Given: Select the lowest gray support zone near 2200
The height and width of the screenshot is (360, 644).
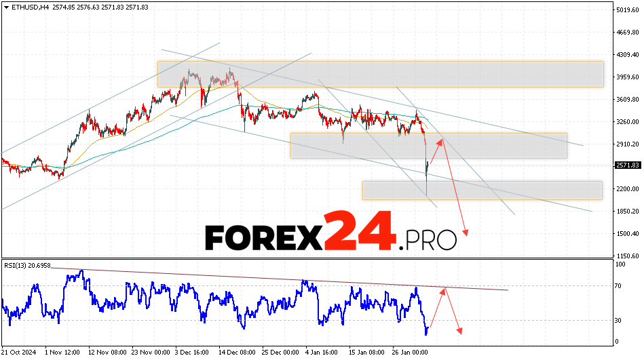Looking at the screenshot, I should tap(482, 191).
